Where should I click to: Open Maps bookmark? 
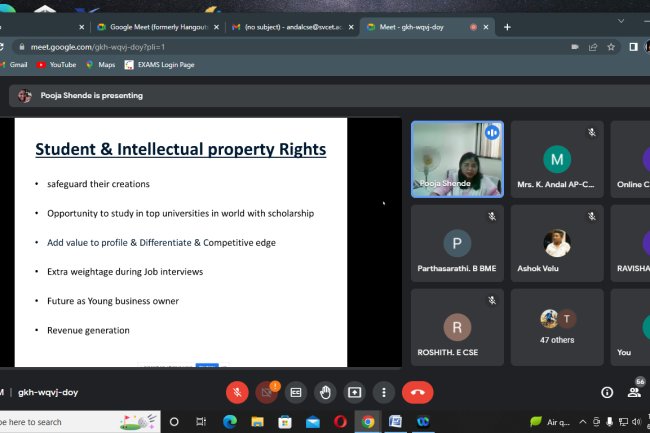tap(100, 65)
